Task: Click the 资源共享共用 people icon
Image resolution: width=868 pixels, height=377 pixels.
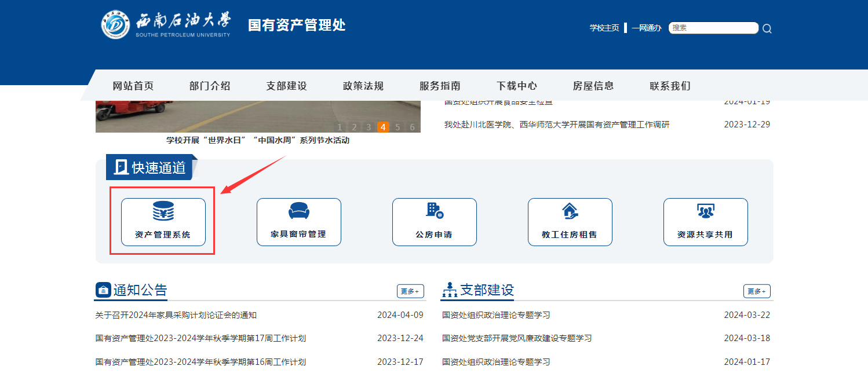Action: click(705, 211)
